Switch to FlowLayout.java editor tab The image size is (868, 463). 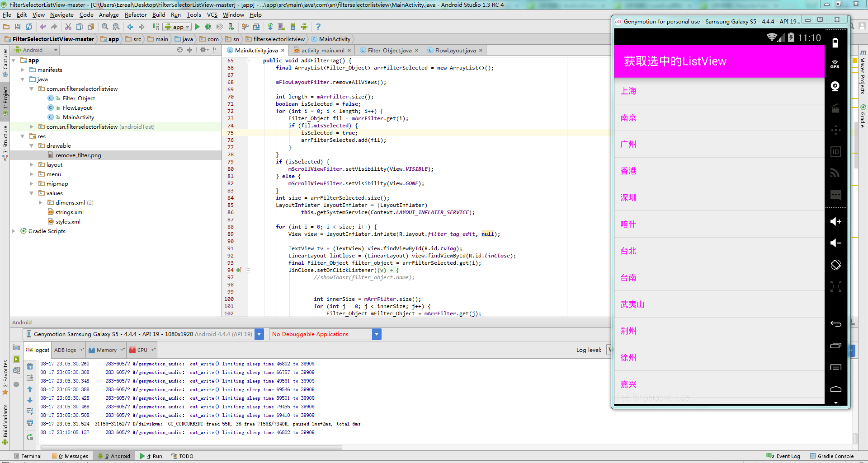[455, 50]
